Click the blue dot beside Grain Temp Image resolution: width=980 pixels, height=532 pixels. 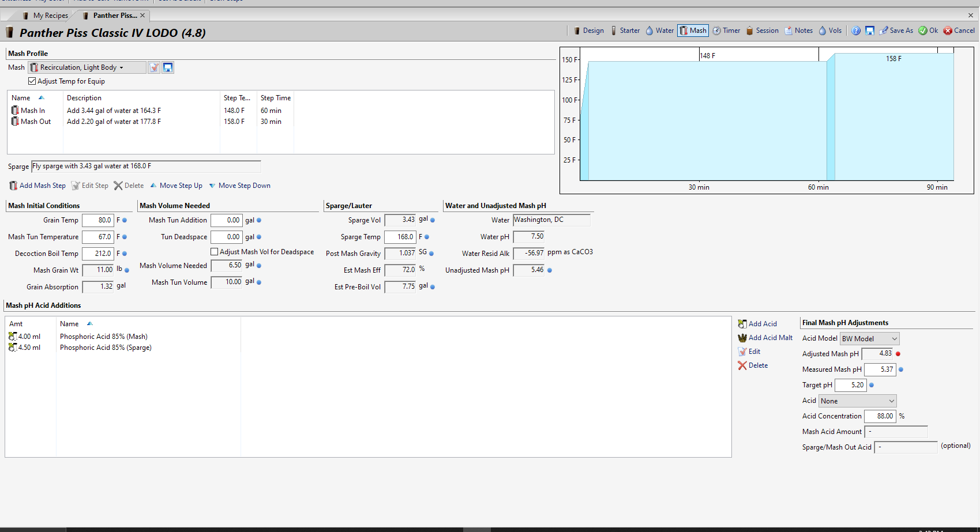coord(125,220)
